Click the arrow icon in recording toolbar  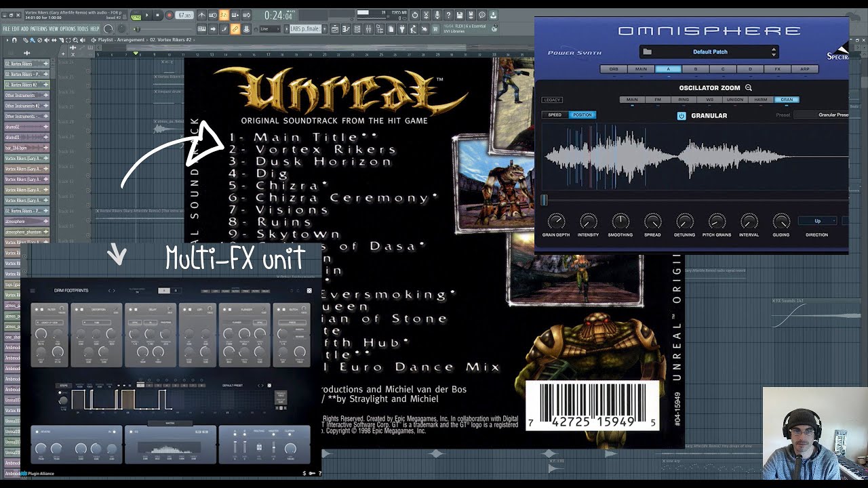pos(213,29)
